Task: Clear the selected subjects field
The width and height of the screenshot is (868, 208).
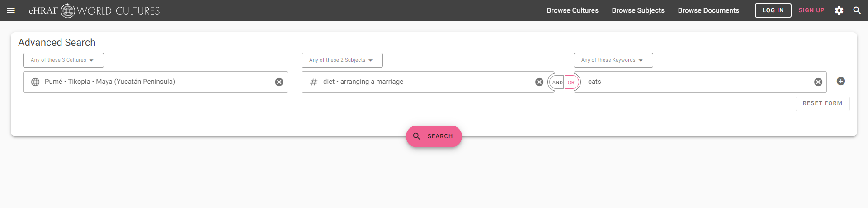Action: (539, 82)
